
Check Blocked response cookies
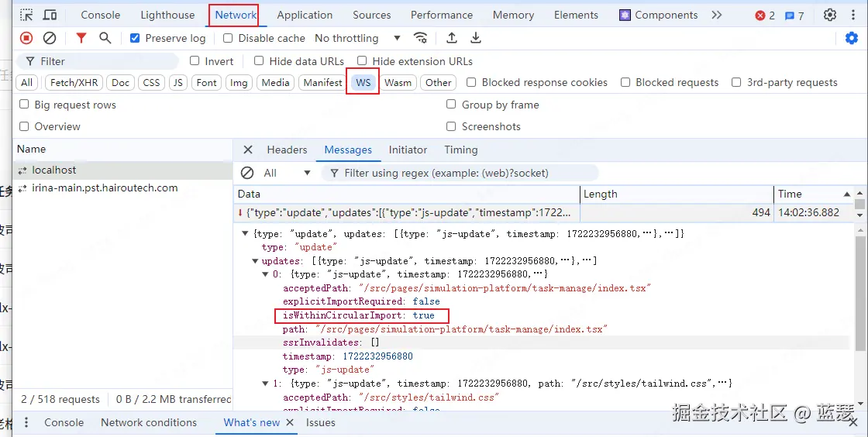pyautogui.click(x=471, y=82)
